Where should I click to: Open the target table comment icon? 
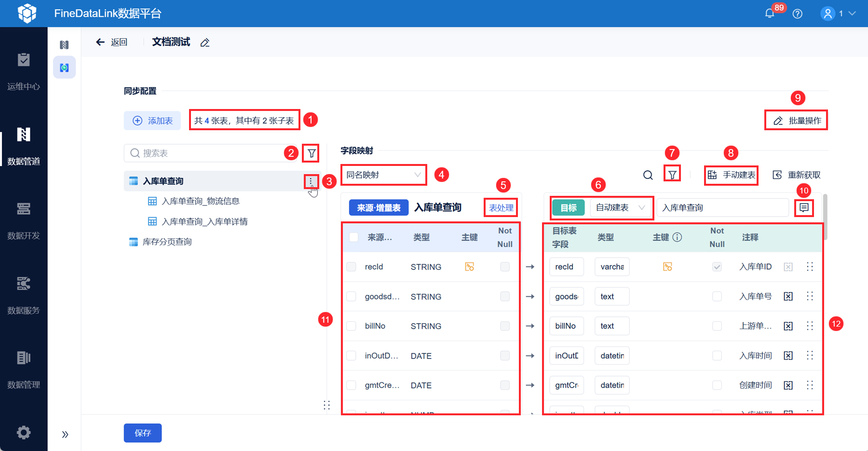click(x=804, y=207)
